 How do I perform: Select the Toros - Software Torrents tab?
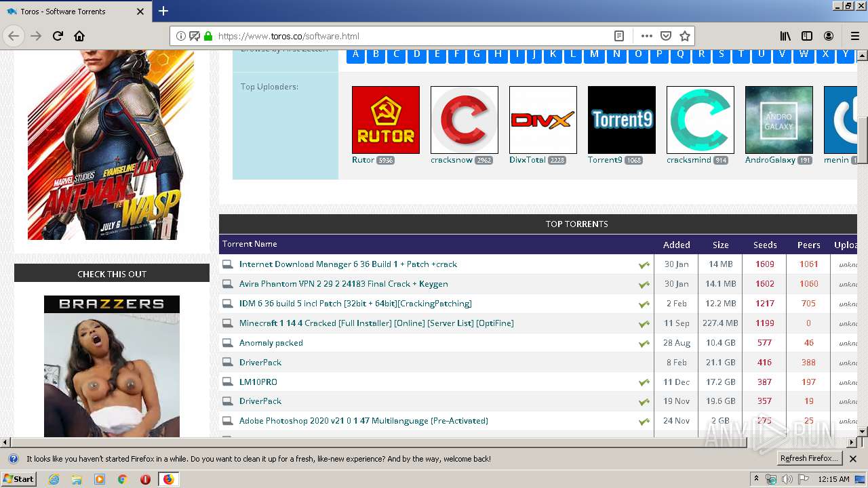tap(76, 12)
